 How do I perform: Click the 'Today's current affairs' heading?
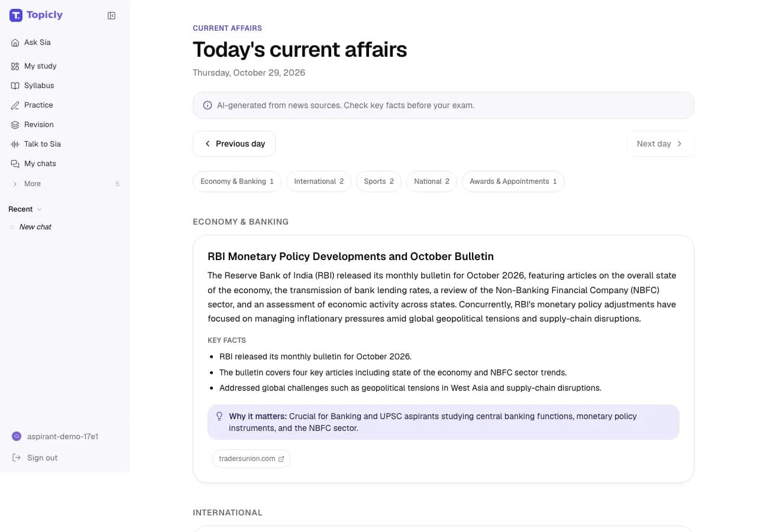click(300, 50)
